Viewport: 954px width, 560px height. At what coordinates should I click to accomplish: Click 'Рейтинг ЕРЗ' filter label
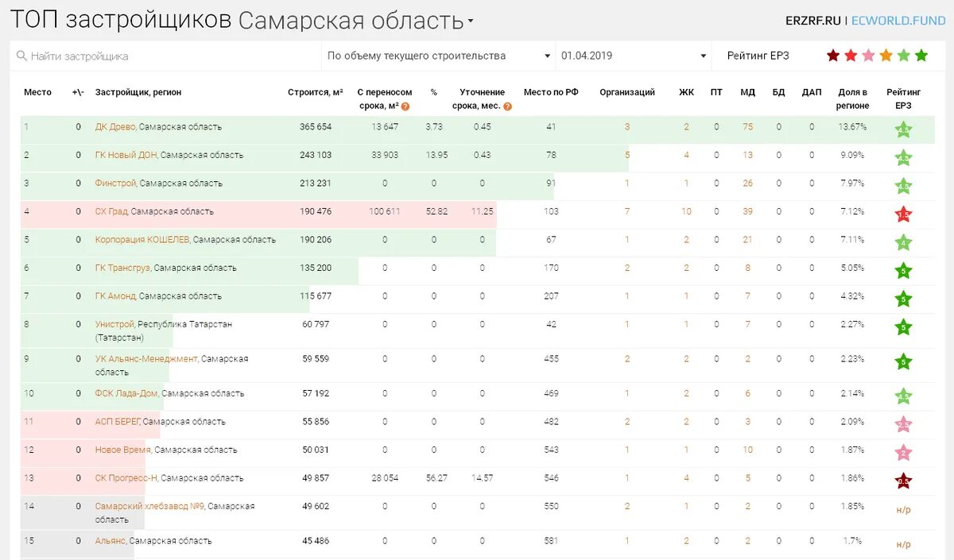click(760, 56)
